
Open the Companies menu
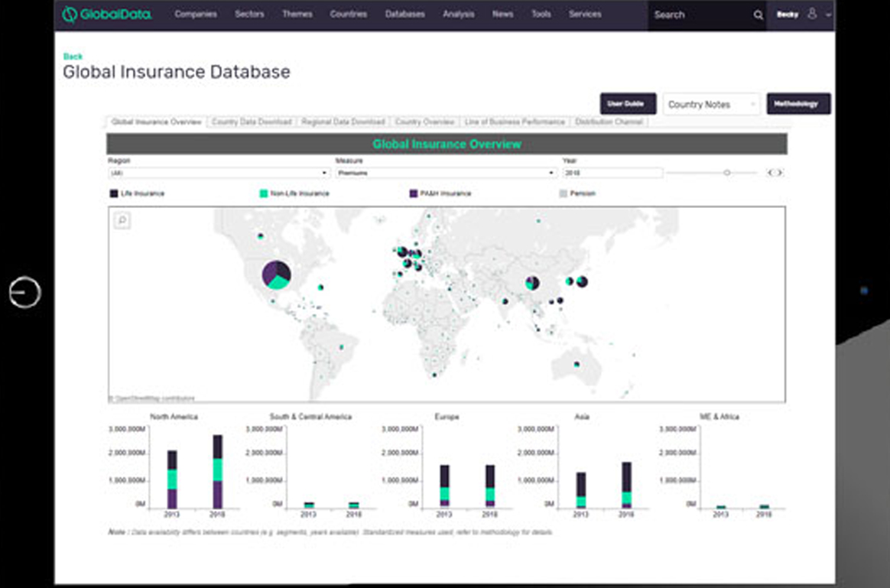tap(196, 15)
